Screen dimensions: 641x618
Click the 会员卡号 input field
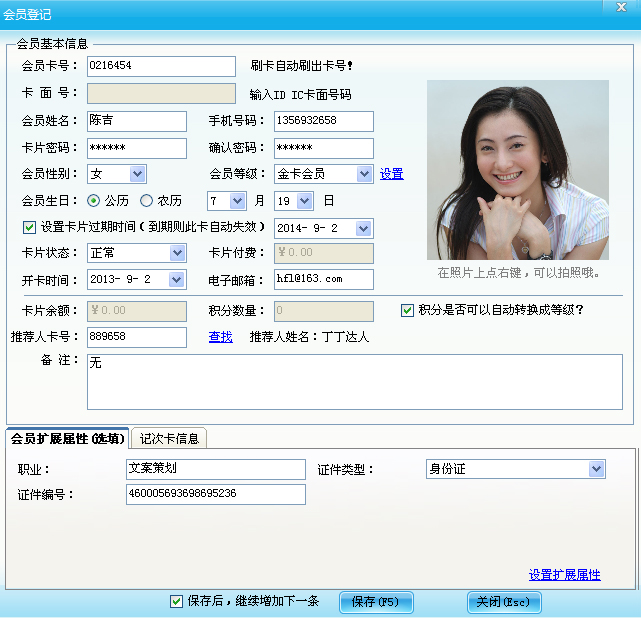click(x=161, y=66)
